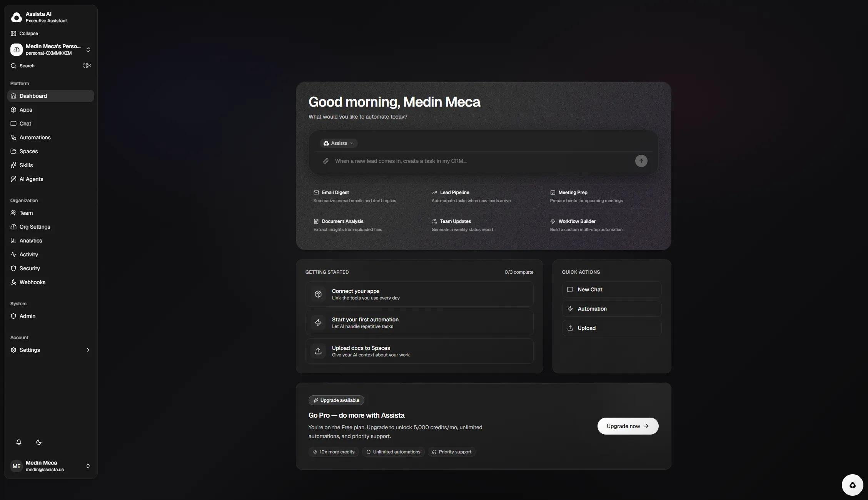This screenshot has width=868, height=500.
Task: Click the Upload docs to Spaces icon
Action: click(318, 351)
